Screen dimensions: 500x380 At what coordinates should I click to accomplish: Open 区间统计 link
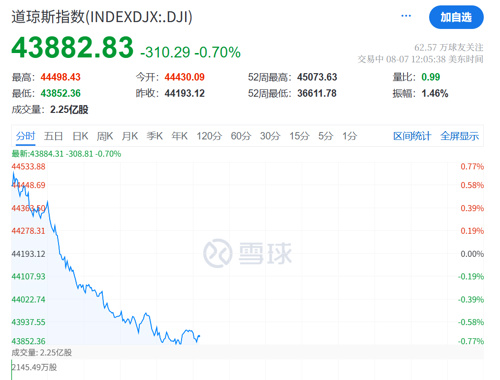click(412, 136)
